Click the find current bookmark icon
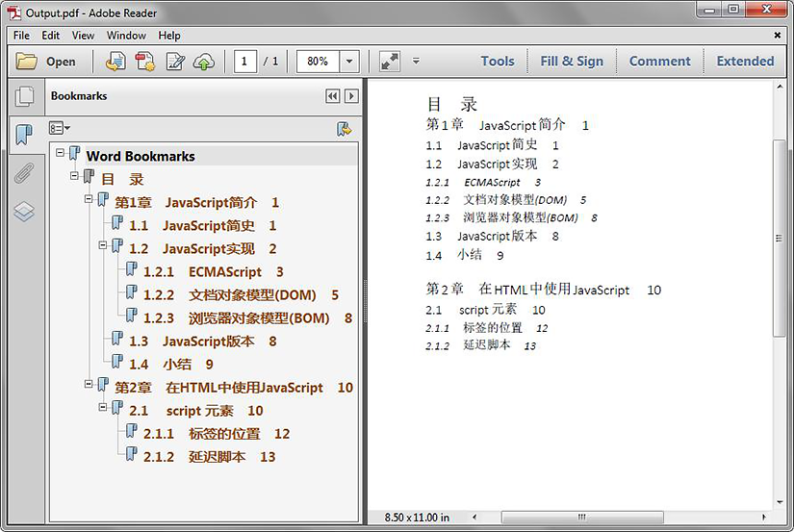The height and width of the screenshot is (532, 794). coord(345,129)
